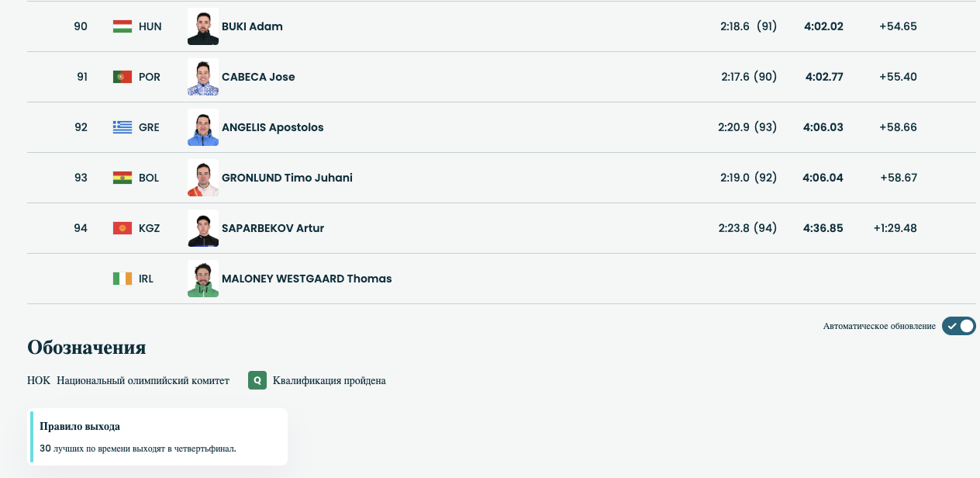Viewport: 980px width, 478px height.
Task: Click the green Q qualification badge
Action: tap(257, 380)
